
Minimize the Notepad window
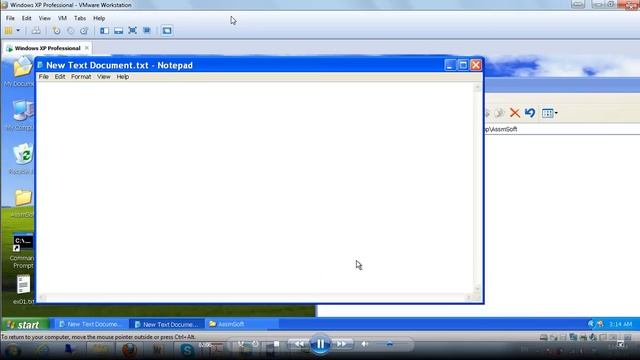point(450,65)
